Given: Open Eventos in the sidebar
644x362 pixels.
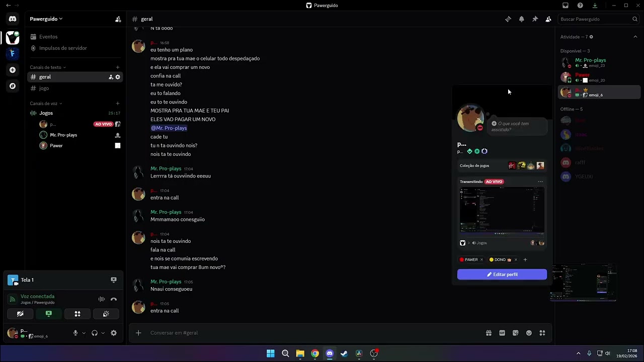Looking at the screenshot, I should [x=75, y=37].
